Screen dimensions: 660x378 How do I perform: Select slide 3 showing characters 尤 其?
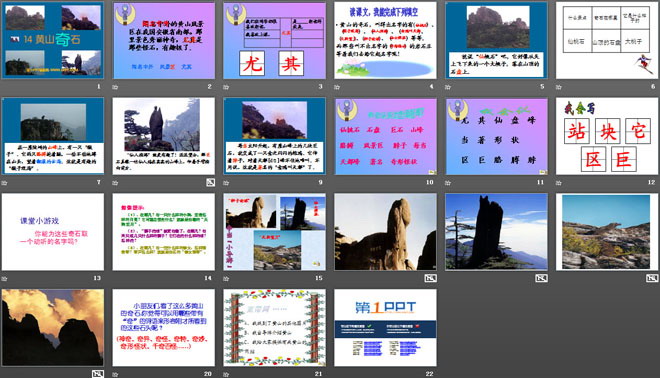(274, 40)
